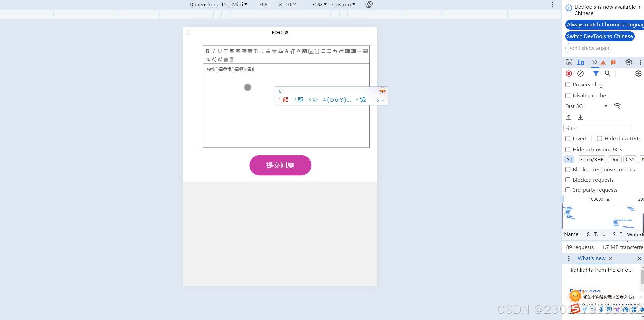Image resolution: width=644 pixels, height=320 pixels.
Task: Expand the IME candidate list
Action: coord(383,100)
